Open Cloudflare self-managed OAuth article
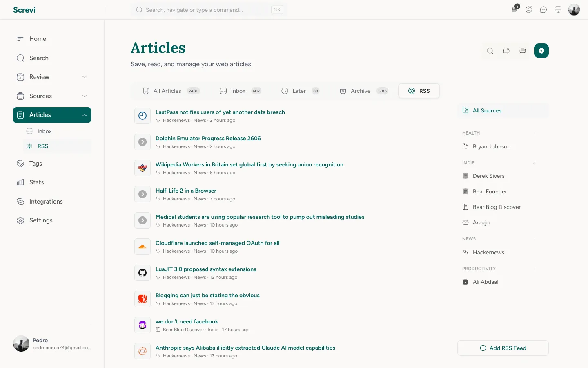The image size is (588, 368). point(218,243)
